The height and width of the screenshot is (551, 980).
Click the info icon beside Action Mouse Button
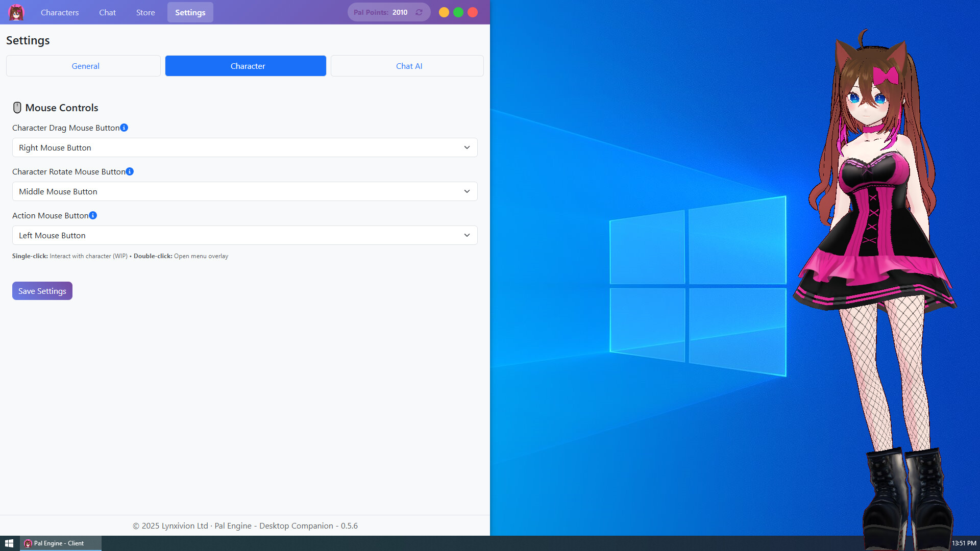(x=93, y=215)
